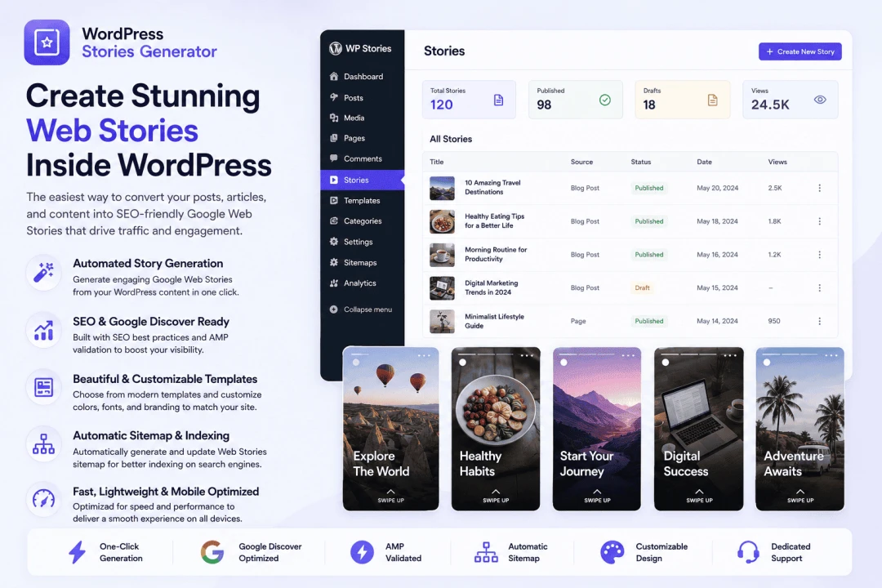Screen dimensions: 882x588
Task: Click Swipe Up on Explore The World card
Action: pyautogui.click(x=391, y=497)
